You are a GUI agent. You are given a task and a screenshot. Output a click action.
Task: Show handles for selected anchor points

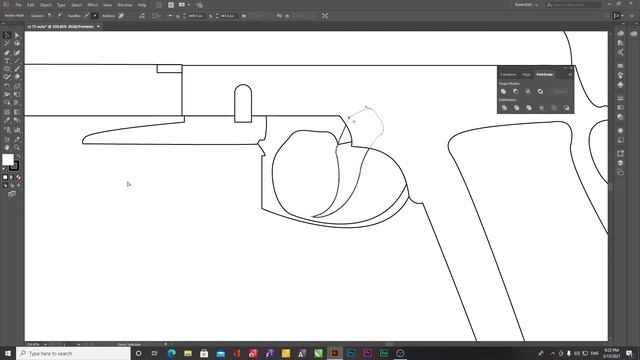click(86, 16)
